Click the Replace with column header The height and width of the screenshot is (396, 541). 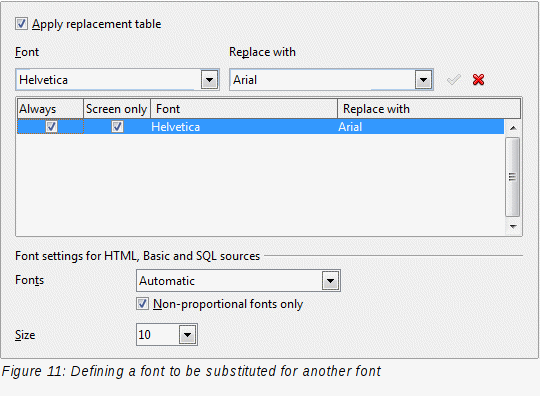pyautogui.click(x=429, y=109)
